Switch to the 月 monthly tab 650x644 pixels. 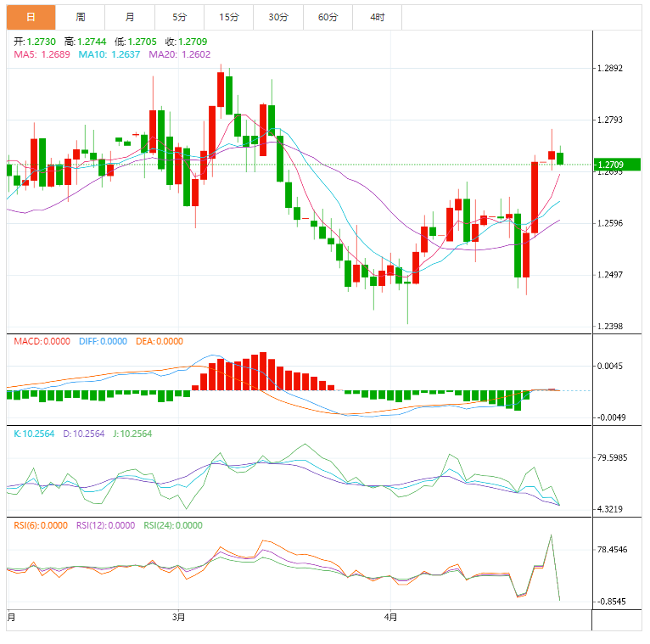(x=130, y=17)
